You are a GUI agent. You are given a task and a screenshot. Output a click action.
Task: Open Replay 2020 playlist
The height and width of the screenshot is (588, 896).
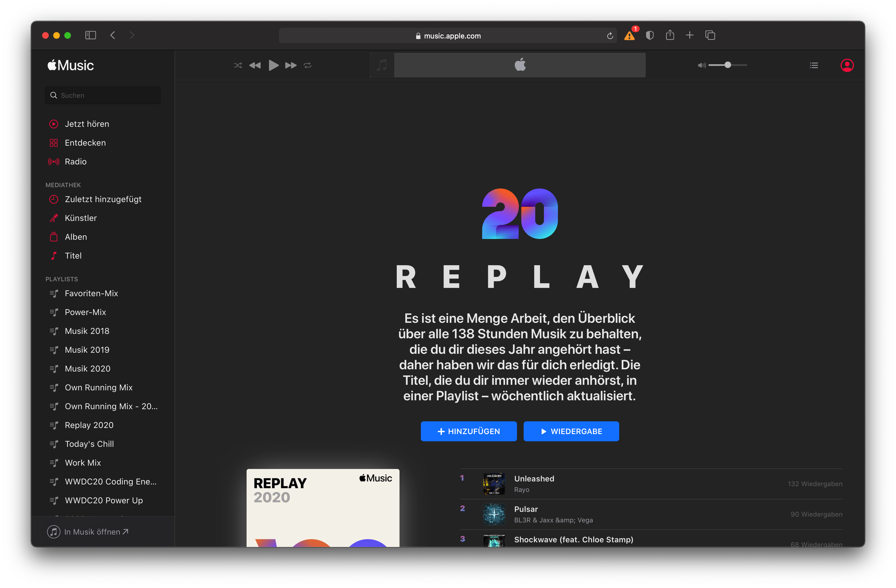pyautogui.click(x=89, y=425)
